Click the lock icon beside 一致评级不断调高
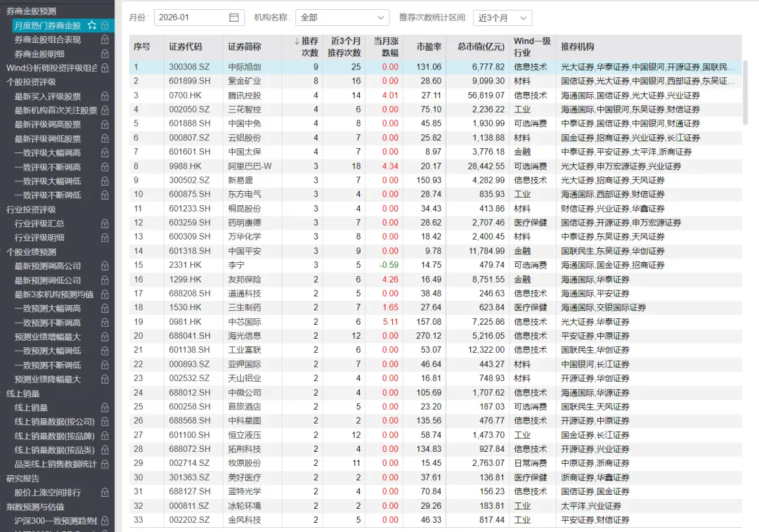This screenshot has width=759, height=532. [x=105, y=167]
